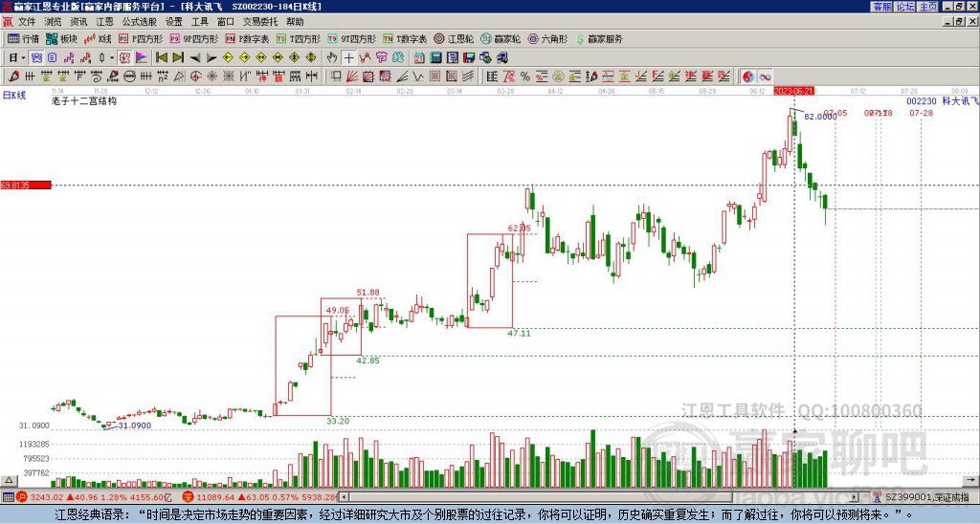Click the colorful flag icon
Viewport: 980px width, 524px height.
click(x=142, y=57)
